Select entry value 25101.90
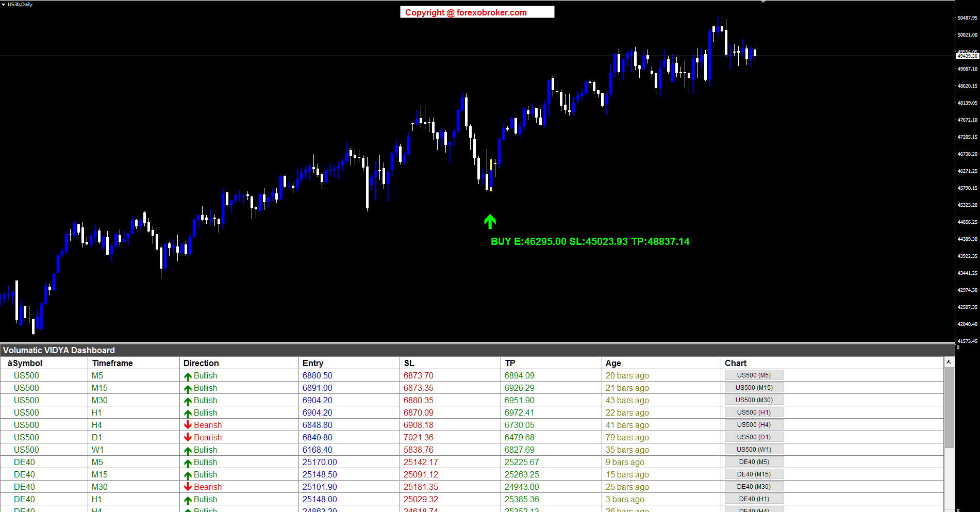The image size is (980, 512). point(320,487)
